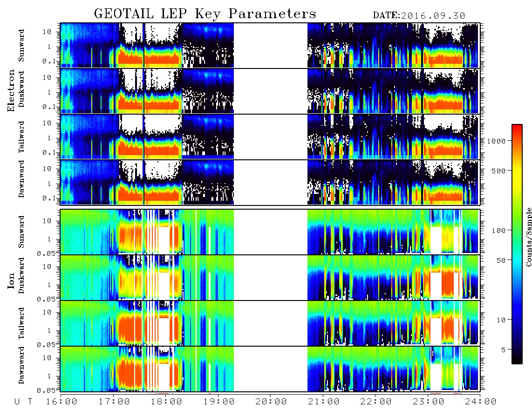The image size is (532, 410).
Task: Click the "1000" color bar label
Action: coord(497,141)
